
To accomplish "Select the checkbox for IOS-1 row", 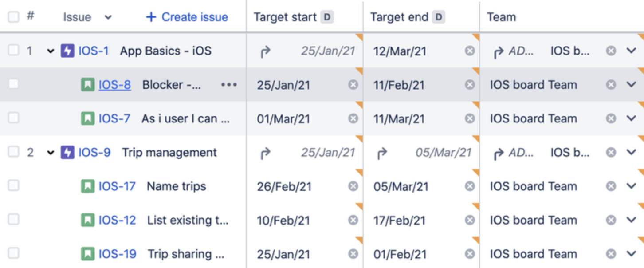I will [x=14, y=51].
